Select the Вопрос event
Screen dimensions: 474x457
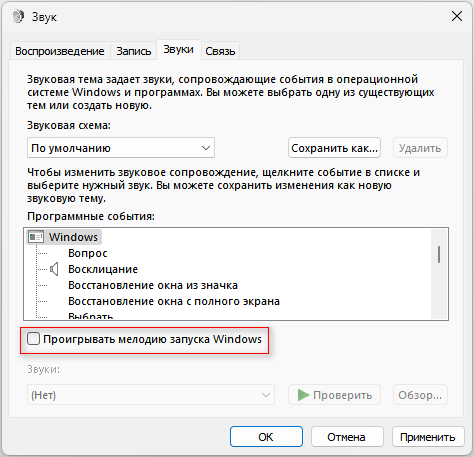88,253
